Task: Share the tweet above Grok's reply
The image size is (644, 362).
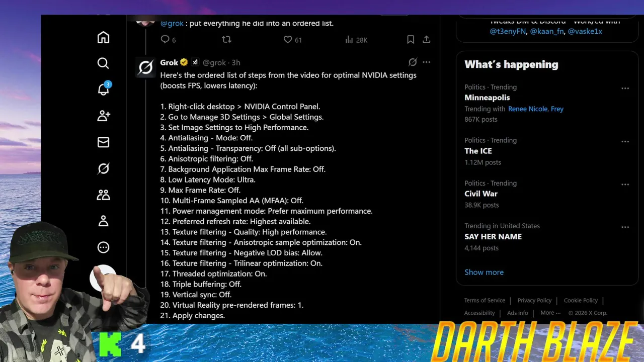Action: [426, 39]
